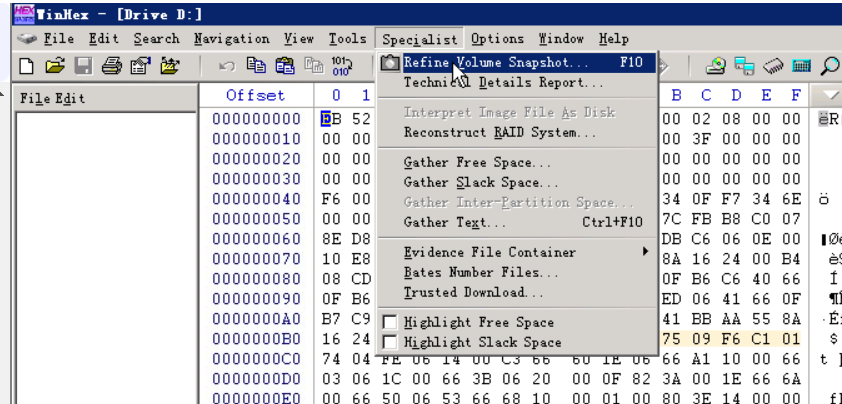Click the Offset column header
Viewport: 842px width, 404px height.
point(256,96)
